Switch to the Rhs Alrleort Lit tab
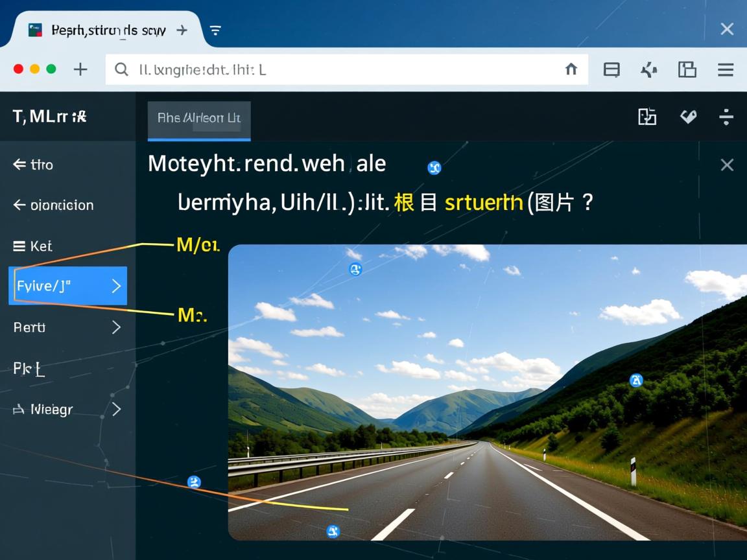 pyautogui.click(x=199, y=118)
